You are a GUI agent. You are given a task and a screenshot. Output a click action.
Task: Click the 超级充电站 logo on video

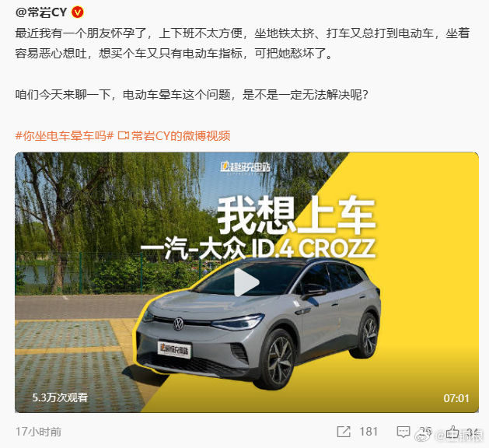coord(245,167)
